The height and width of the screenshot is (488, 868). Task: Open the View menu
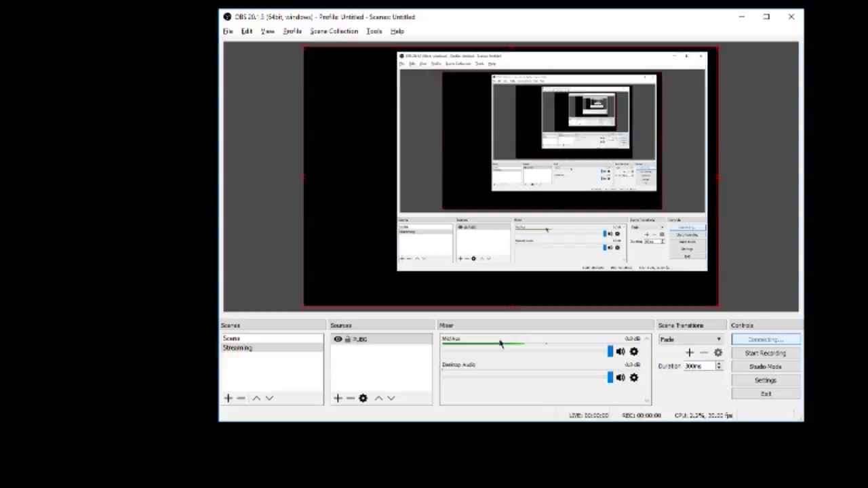click(268, 31)
